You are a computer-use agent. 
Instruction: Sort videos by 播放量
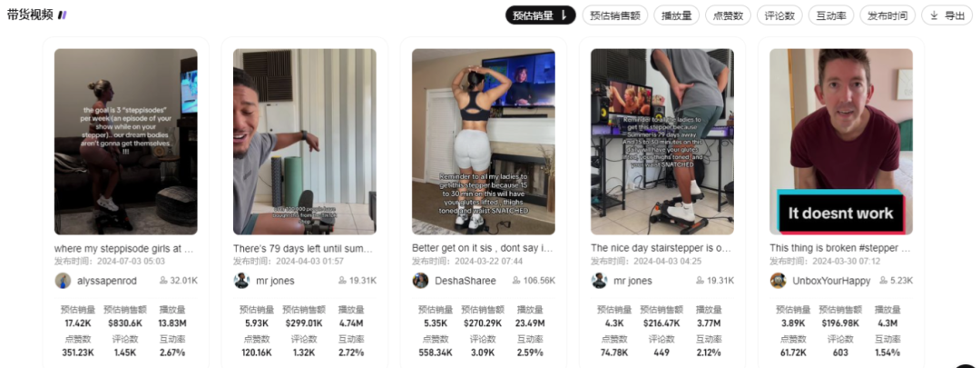click(676, 15)
